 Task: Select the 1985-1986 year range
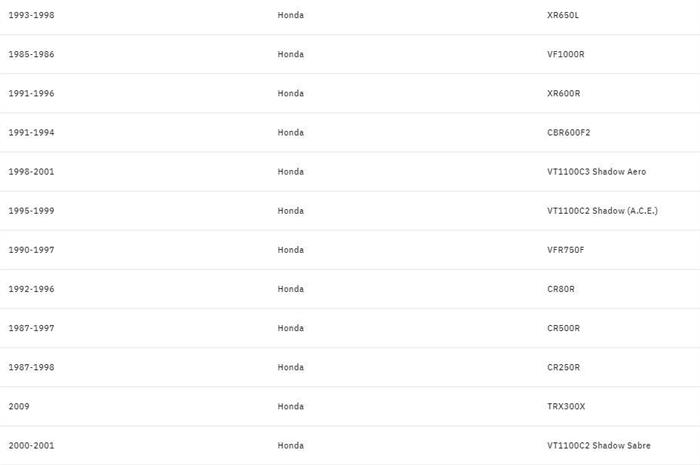[x=31, y=54]
